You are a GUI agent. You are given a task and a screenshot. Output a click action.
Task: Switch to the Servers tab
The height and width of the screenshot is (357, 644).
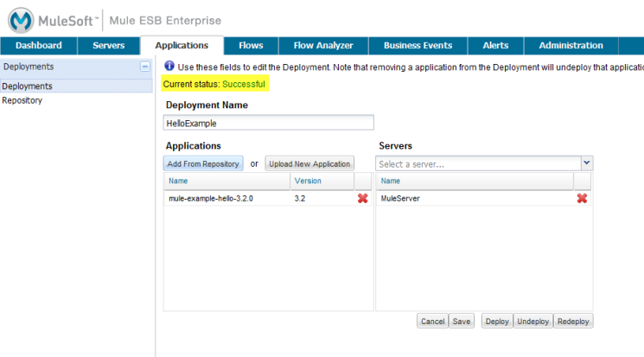(109, 46)
